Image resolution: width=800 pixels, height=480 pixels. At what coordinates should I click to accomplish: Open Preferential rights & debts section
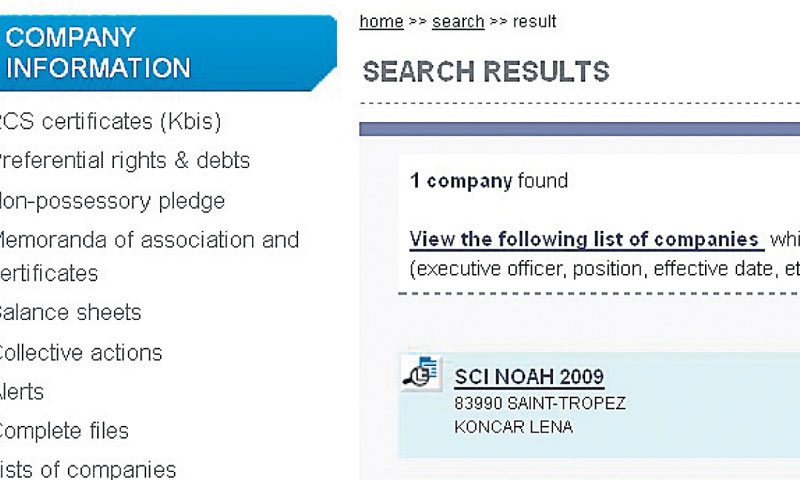[122, 161]
